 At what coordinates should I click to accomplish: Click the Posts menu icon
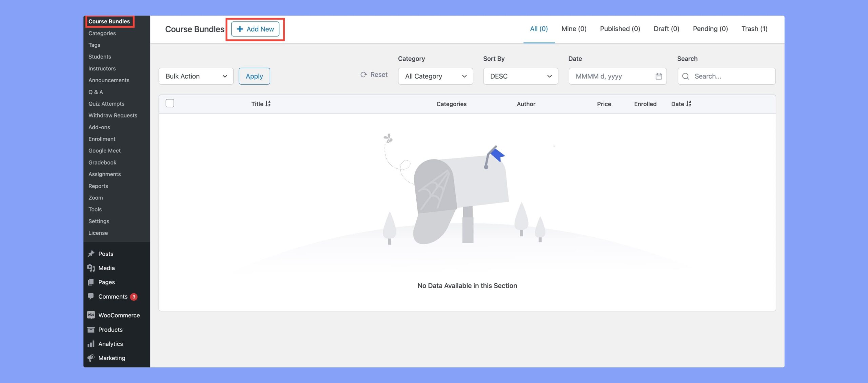point(91,254)
